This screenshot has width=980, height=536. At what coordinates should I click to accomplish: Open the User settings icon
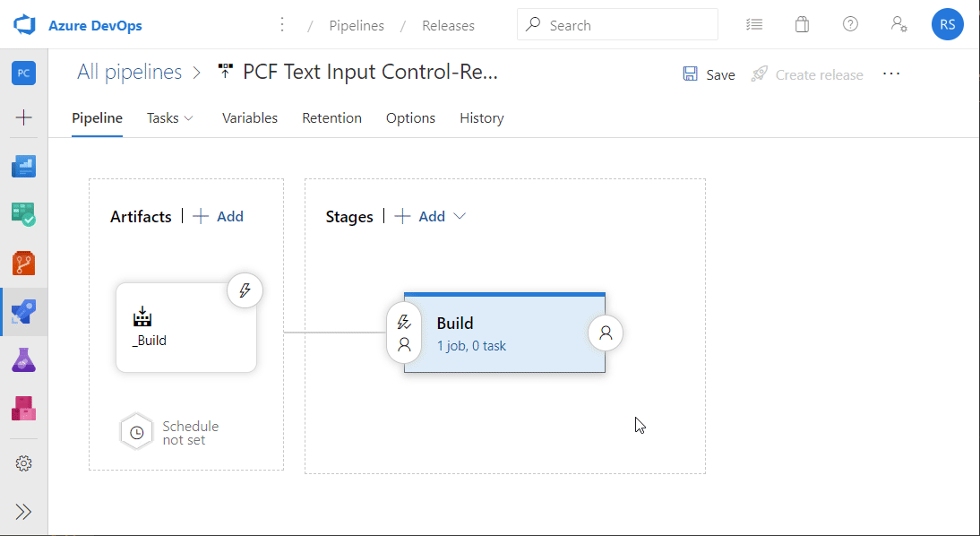point(898,24)
